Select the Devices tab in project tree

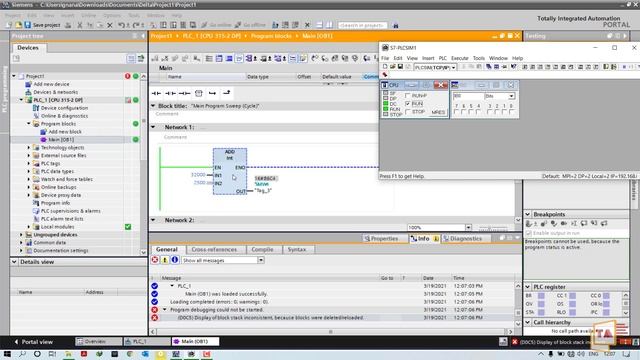28,48
